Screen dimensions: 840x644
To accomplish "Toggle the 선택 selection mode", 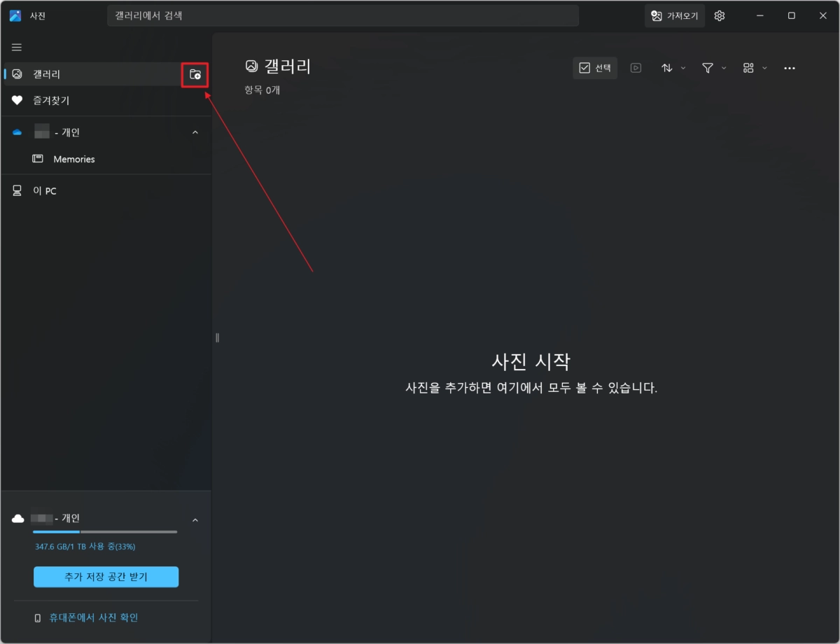I will coord(594,67).
